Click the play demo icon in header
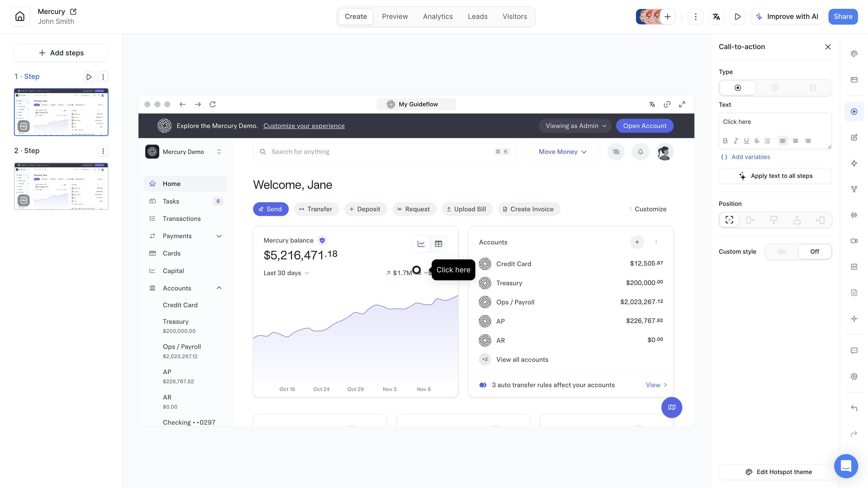This screenshot has width=868, height=488. pyautogui.click(x=737, y=17)
